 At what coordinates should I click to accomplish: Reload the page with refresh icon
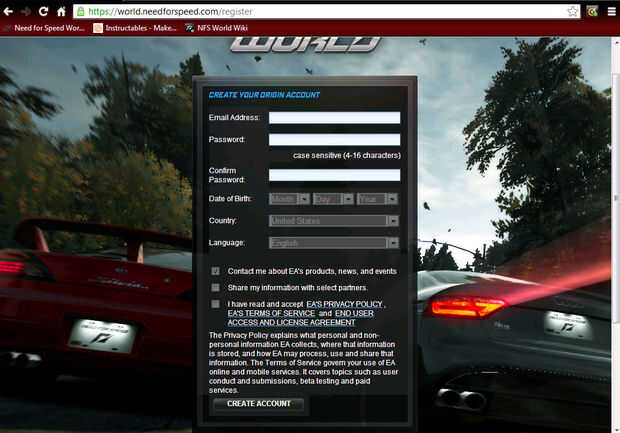43,11
